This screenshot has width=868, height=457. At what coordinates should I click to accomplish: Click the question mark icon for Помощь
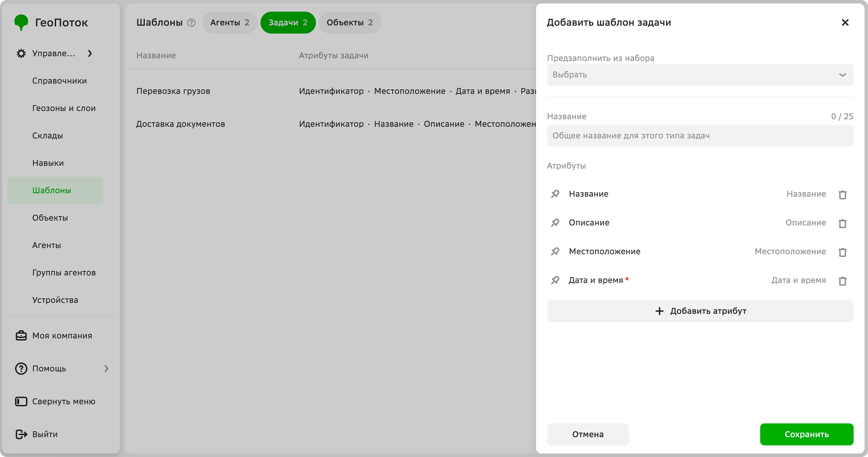click(x=21, y=368)
